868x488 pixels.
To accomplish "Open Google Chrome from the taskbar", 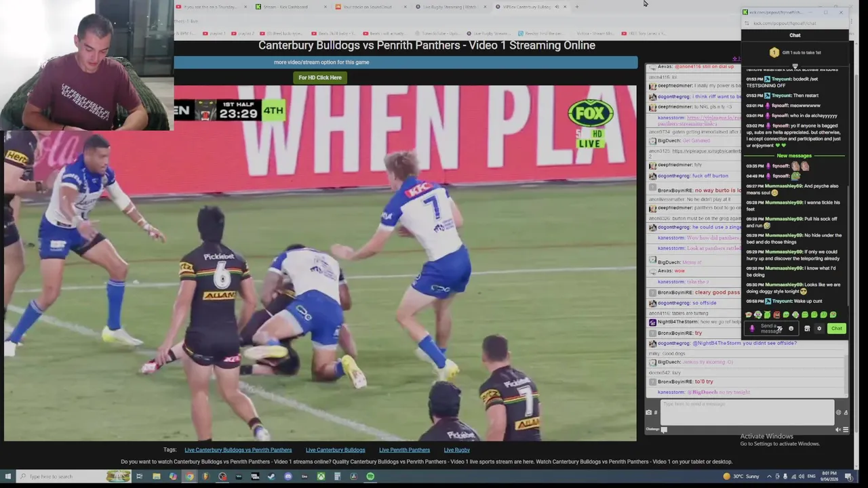I will 189,476.
